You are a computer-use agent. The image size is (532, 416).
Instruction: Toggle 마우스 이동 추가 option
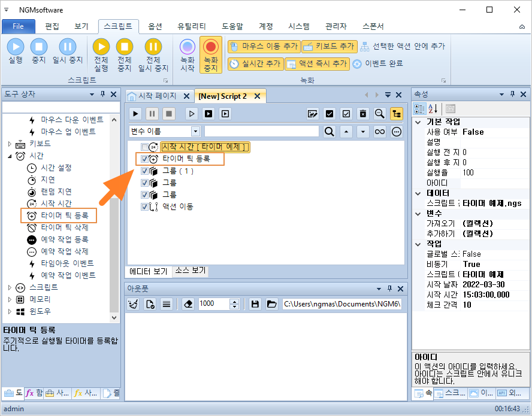(264, 47)
